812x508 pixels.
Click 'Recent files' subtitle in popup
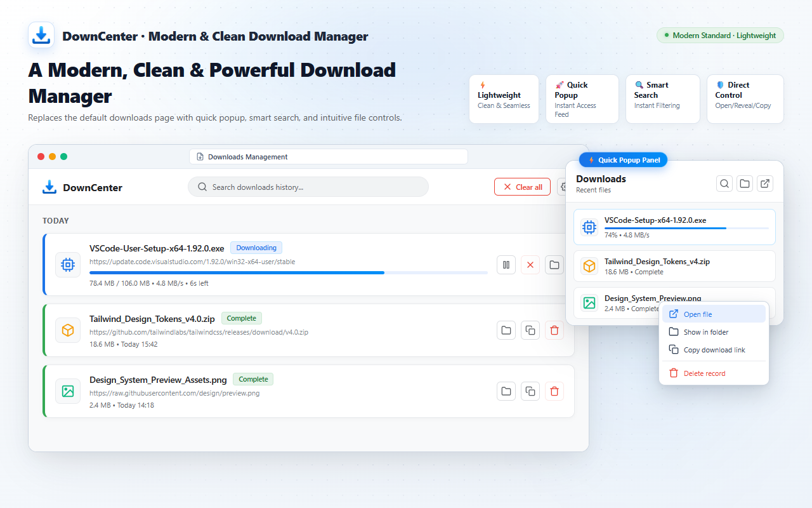tap(593, 190)
